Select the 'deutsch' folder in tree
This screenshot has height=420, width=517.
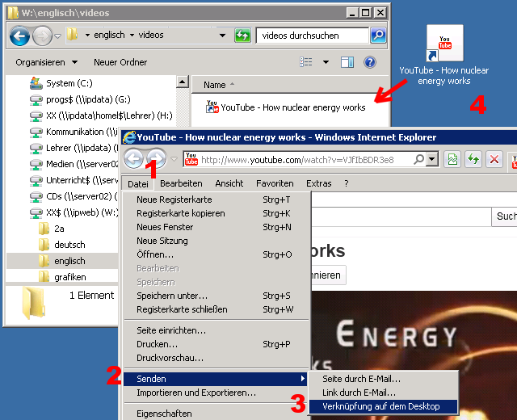[69, 245]
